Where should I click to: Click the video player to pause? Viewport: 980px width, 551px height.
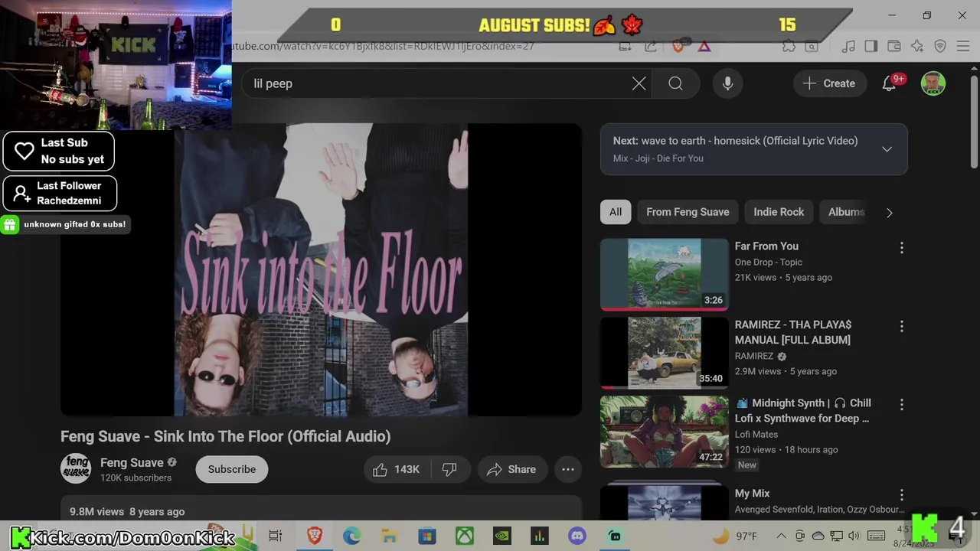click(321, 269)
